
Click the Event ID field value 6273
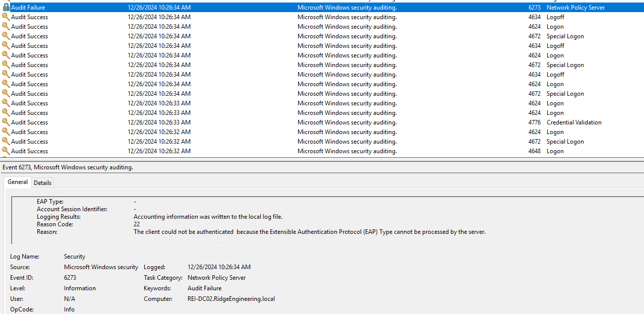[x=70, y=278]
